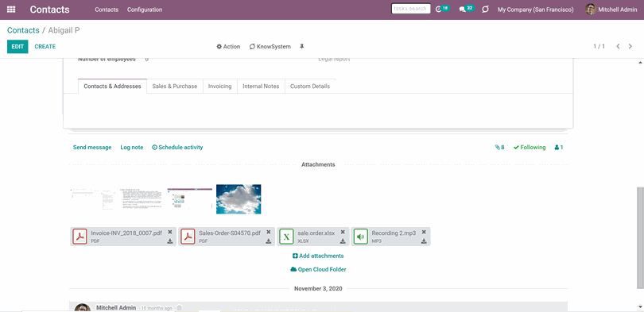Open followers list icon showing 1

[559, 147]
